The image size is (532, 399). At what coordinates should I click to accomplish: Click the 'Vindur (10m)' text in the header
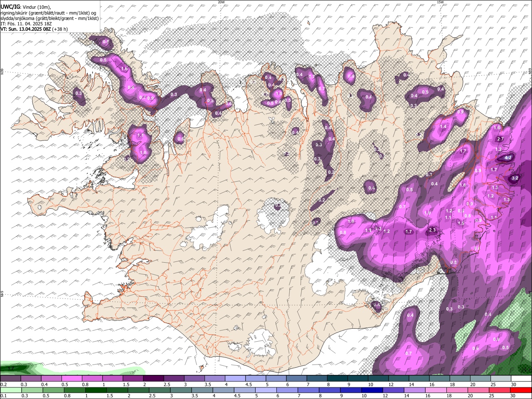[36, 7]
